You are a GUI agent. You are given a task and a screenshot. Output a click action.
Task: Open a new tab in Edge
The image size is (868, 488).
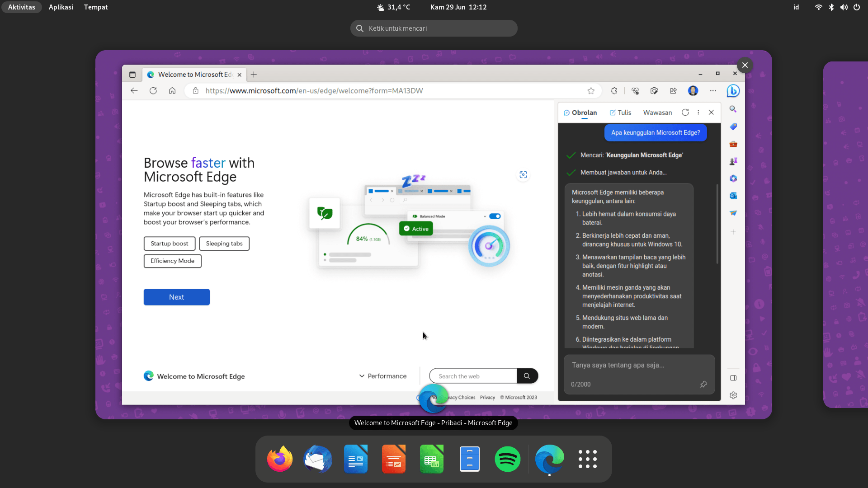[x=254, y=75]
